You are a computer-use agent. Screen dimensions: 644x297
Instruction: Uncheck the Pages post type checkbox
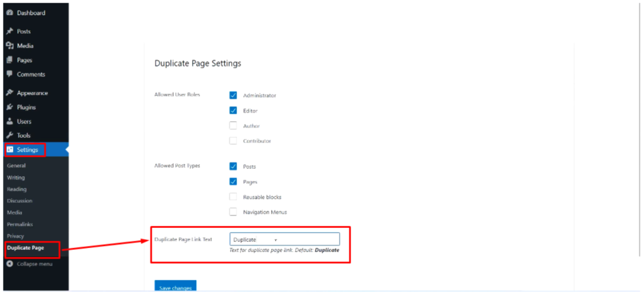(233, 181)
